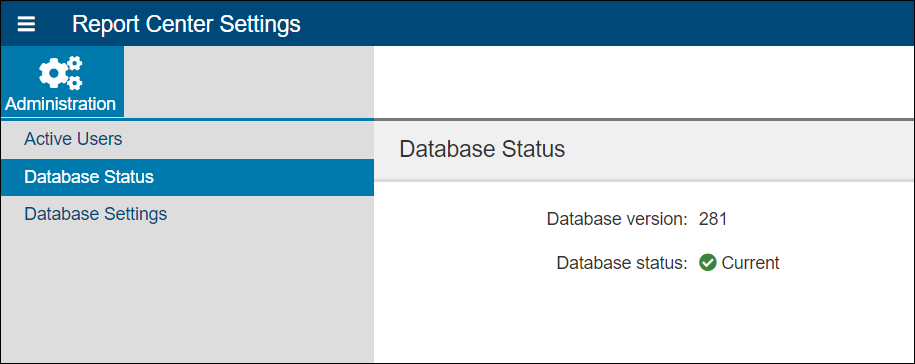
Task: Switch to the Administration tab label
Action: pos(61,104)
